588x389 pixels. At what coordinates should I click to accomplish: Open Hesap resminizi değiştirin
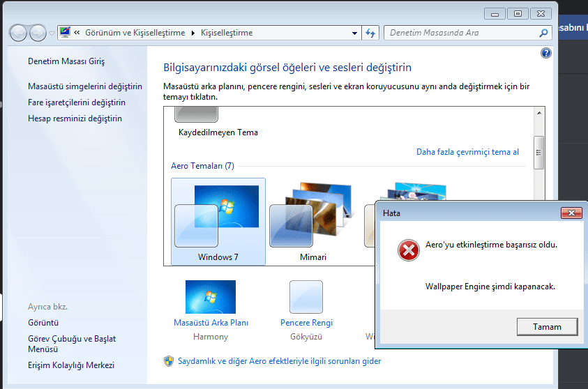pos(75,119)
